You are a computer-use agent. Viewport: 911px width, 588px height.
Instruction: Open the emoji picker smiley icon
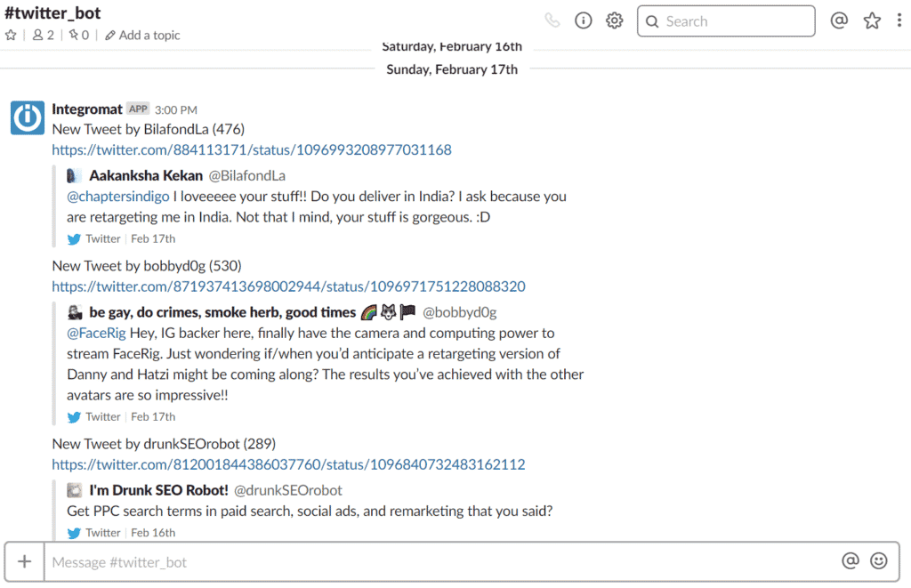(x=878, y=560)
